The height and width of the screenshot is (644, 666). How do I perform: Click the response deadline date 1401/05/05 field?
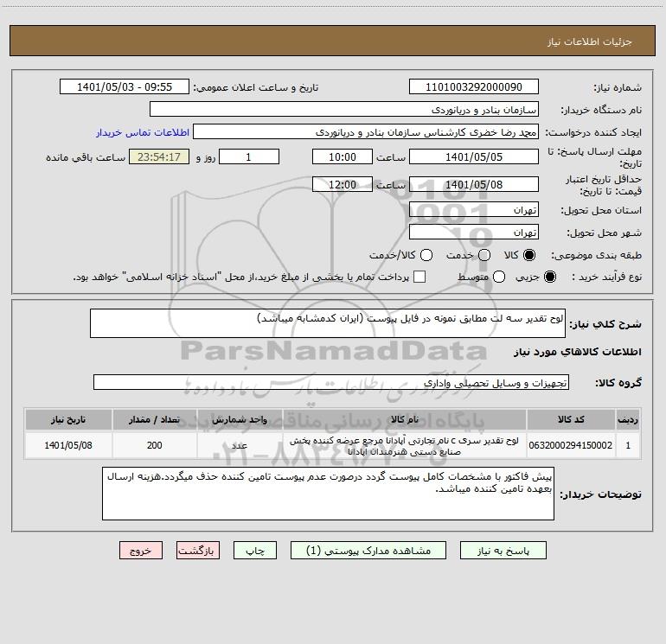click(x=474, y=156)
